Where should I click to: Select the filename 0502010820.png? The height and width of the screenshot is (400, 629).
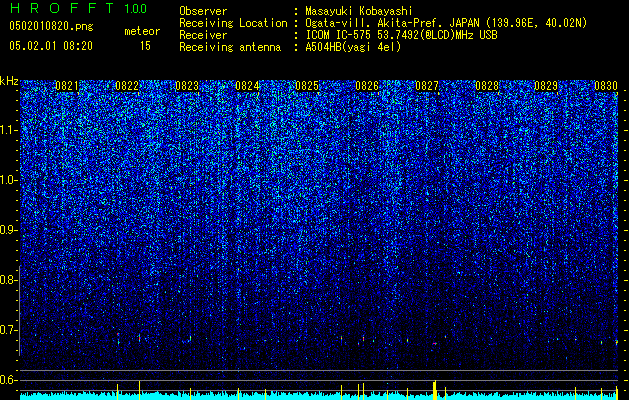[x=51, y=27]
